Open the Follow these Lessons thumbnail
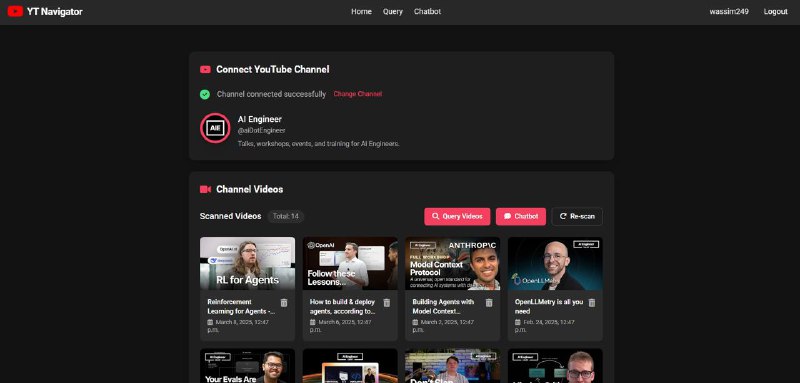 350,263
